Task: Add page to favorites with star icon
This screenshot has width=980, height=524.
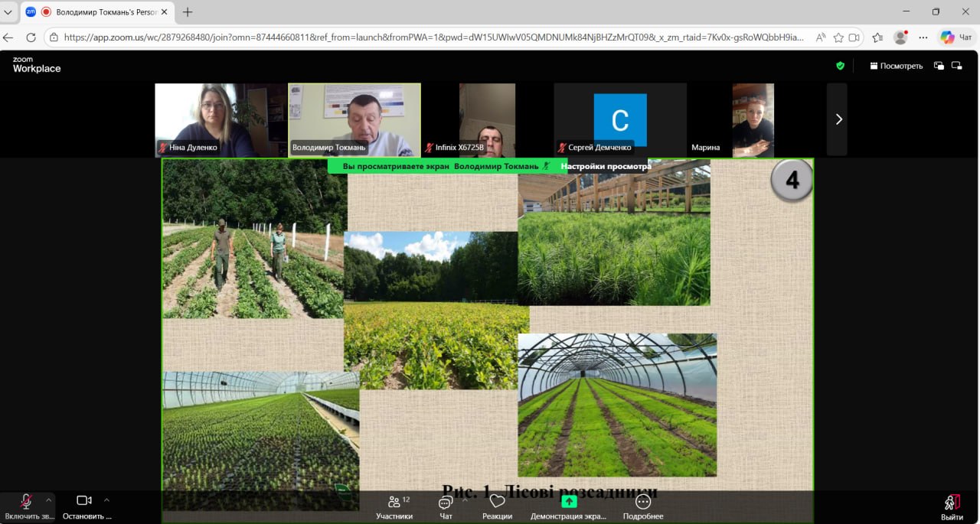Action: coord(838,37)
